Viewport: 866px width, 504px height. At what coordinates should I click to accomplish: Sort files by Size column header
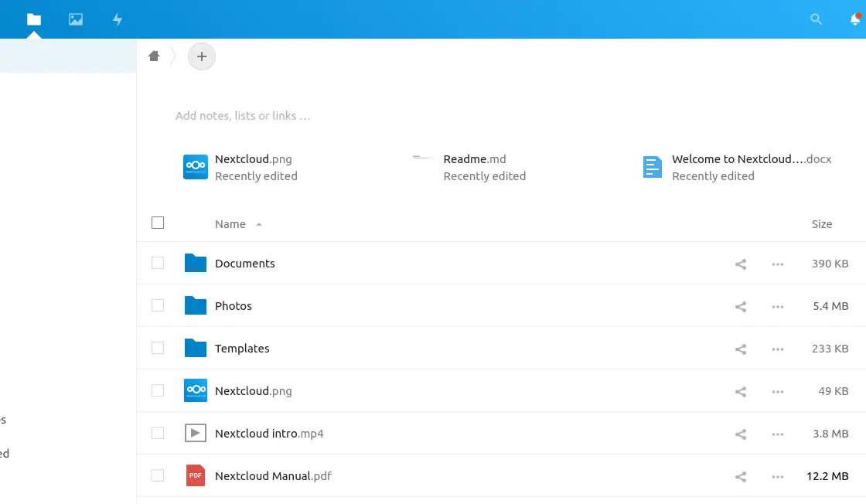pos(822,224)
